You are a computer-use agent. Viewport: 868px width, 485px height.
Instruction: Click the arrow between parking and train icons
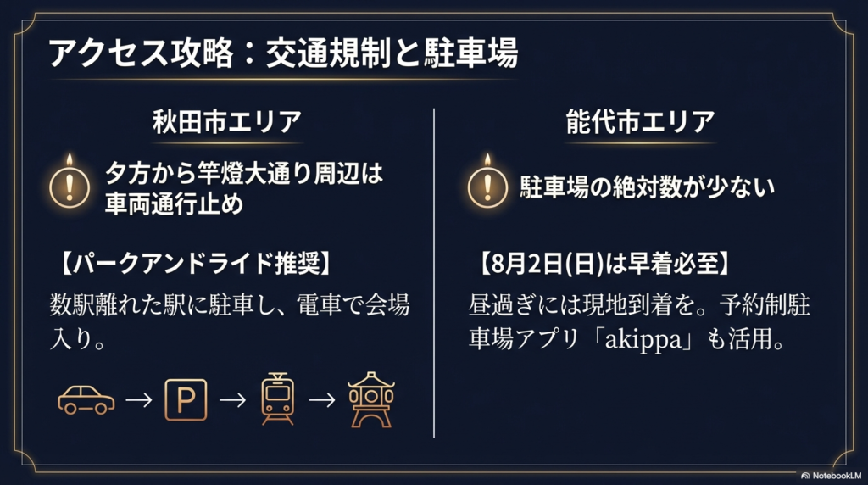click(231, 399)
